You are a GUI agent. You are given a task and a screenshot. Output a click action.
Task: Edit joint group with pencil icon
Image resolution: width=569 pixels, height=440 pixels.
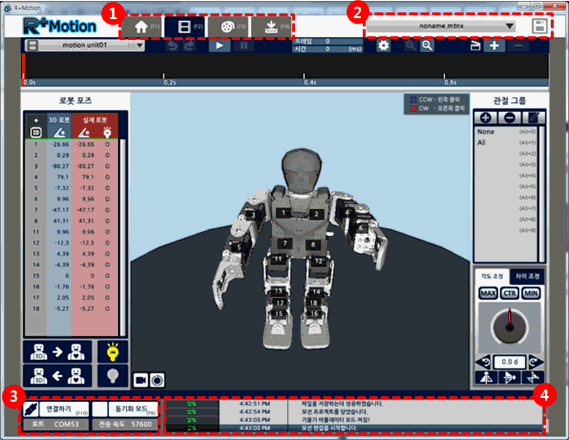534,118
